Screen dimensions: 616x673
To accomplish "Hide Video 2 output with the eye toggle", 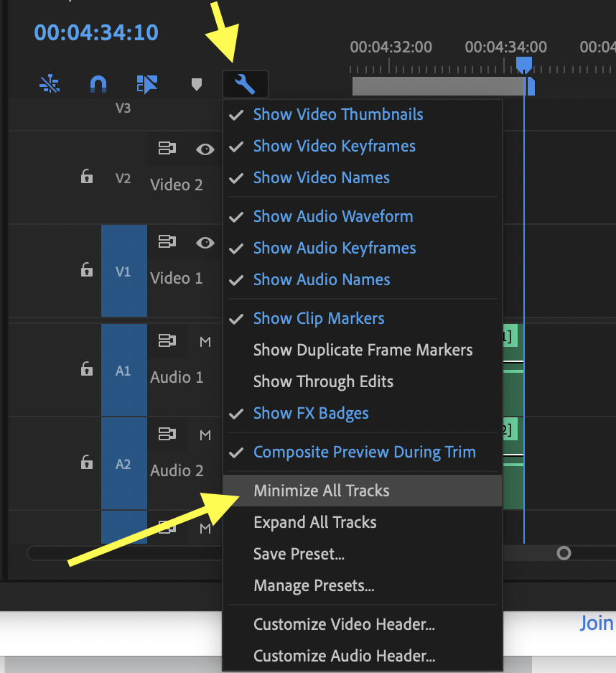I will [x=205, y=149].
